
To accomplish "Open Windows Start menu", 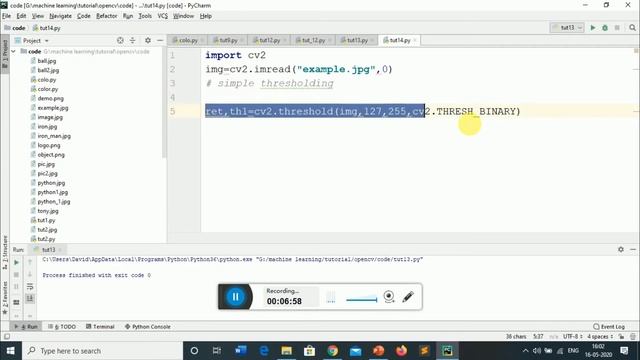I will (x=11, y=351).
